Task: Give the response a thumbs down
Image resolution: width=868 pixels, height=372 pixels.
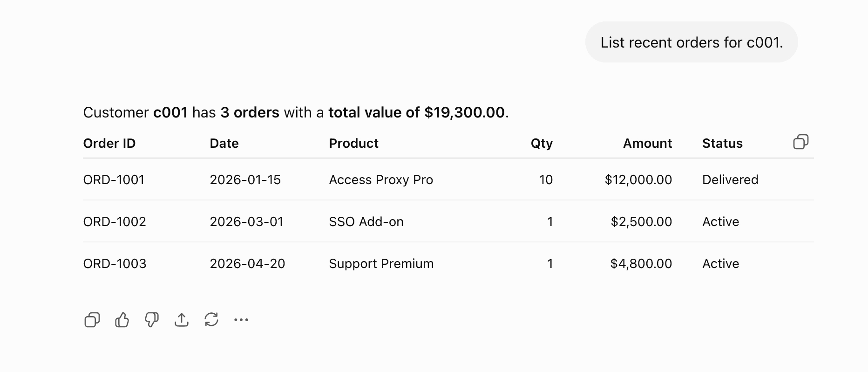Action: (x=152, y=320)
